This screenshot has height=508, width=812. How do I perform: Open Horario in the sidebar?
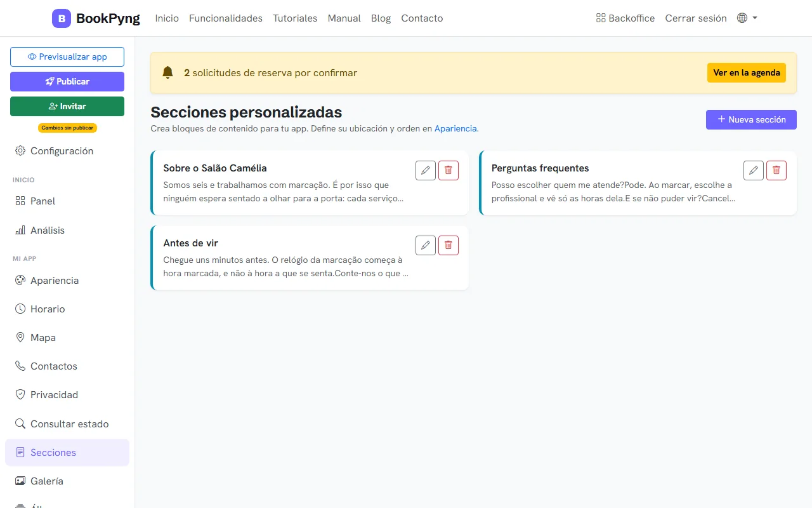[x=67, y=309]
